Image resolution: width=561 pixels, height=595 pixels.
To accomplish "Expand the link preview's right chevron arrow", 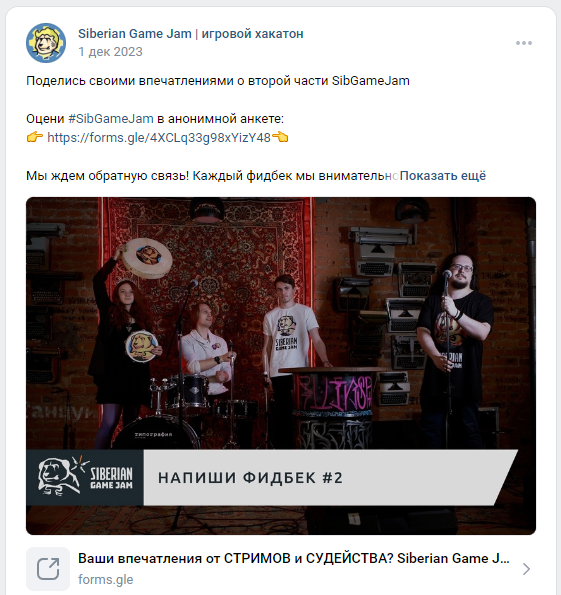I will pyautogui.click(x=526, y=569).
